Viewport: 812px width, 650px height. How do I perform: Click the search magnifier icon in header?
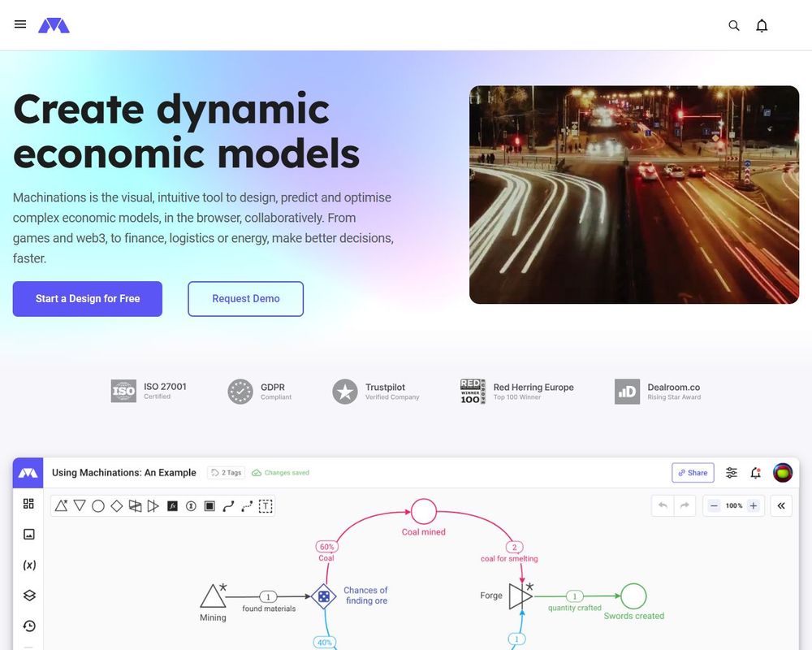(x=734, y=26)
